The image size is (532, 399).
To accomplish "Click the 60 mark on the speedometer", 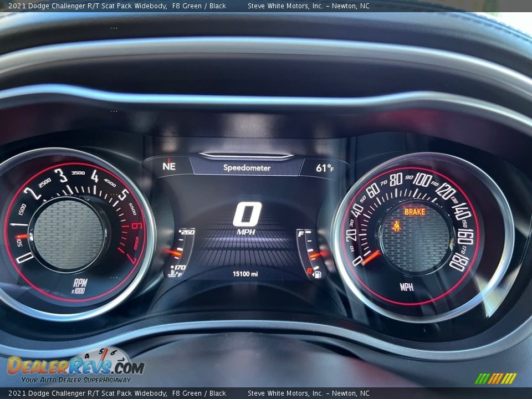I will (373, 190).
